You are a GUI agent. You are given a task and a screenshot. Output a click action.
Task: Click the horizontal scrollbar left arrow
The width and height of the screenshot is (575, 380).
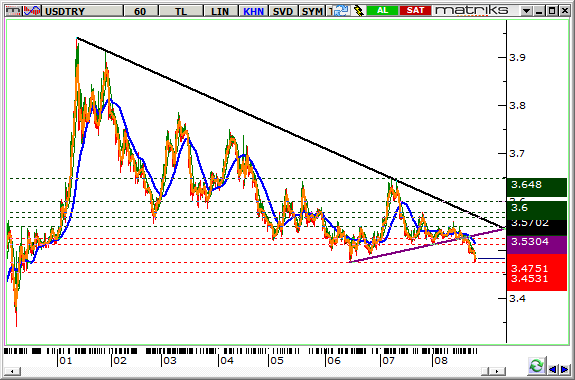(12, 371)
